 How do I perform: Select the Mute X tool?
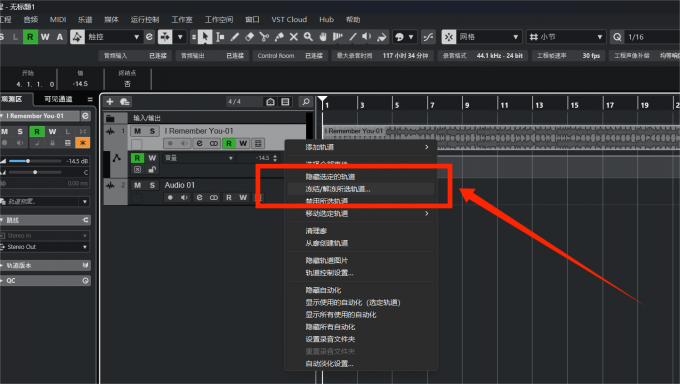pos(294,37)
